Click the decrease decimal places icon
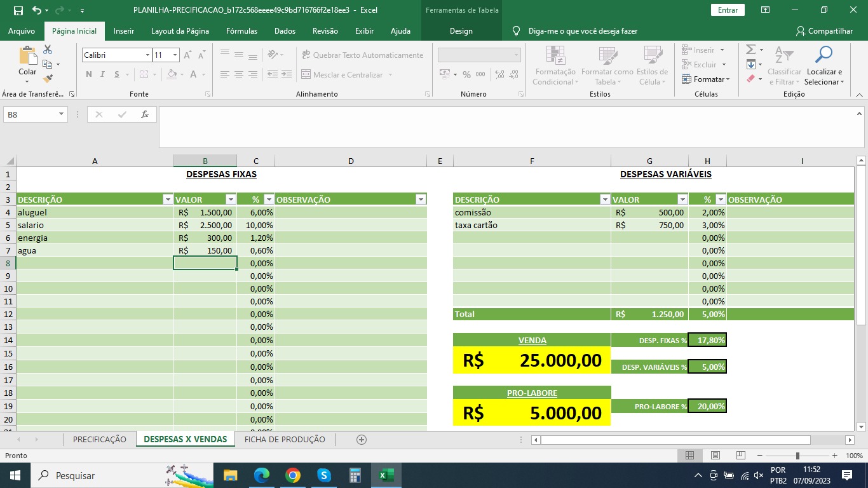 click(513, 74)
